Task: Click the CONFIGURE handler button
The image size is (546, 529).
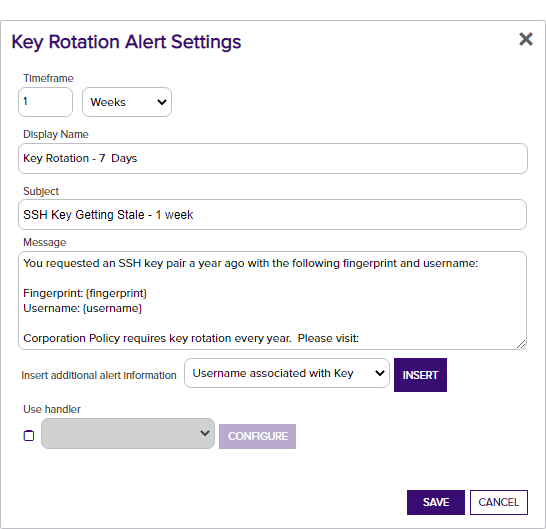Action: [x=257, y=436]
